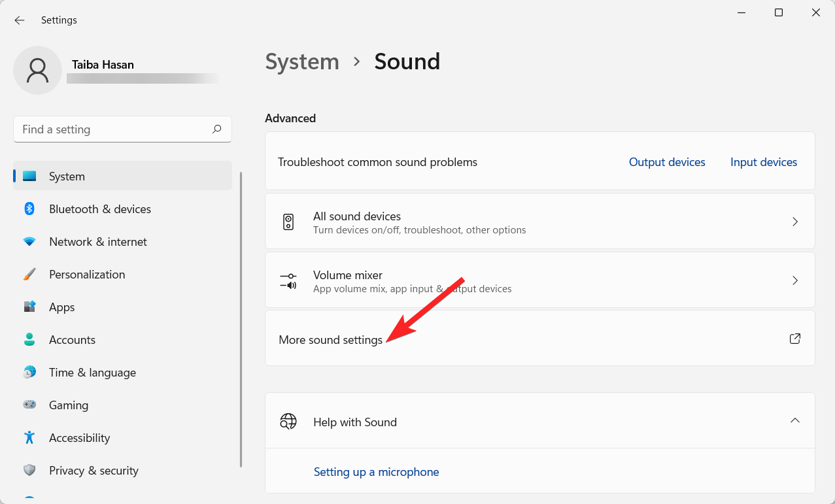Go to Gaming settings
The width and height of the screenshot is (835, 504).
(x=123, y=405)
